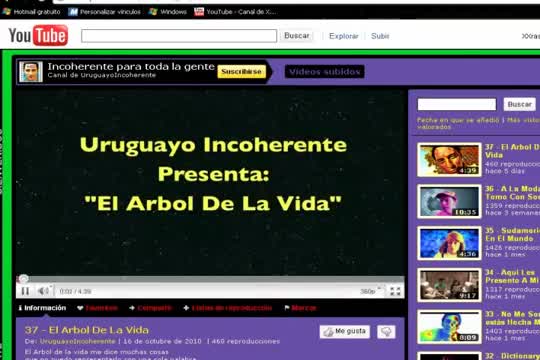Open the channel avatar picture
Image resolution: width=540 pixels, height=360 pixels.
31,72
